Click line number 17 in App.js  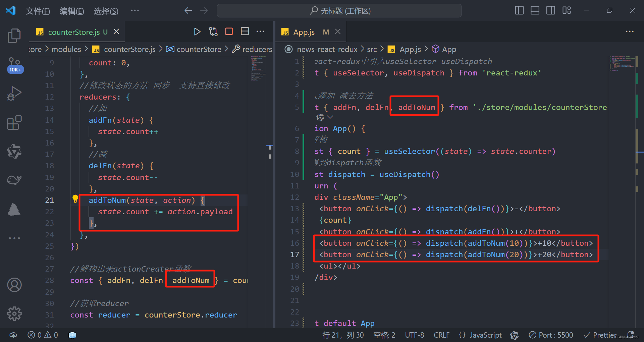tap(294, 254)
